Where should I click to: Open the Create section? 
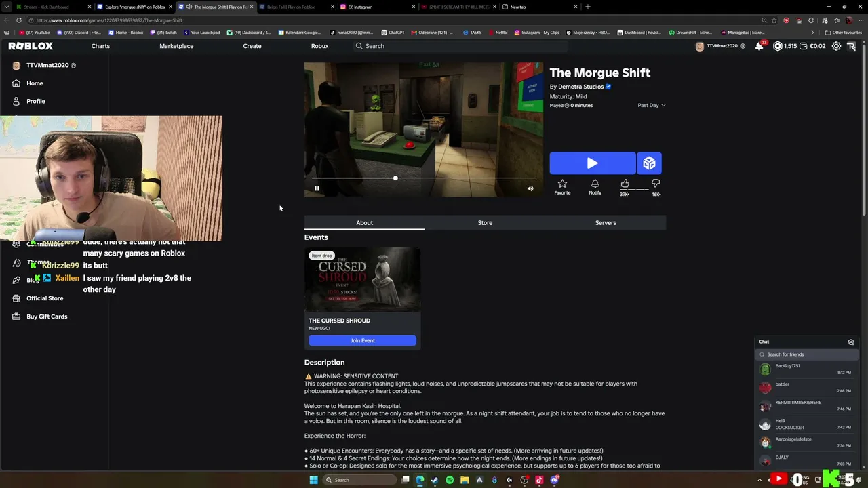pyautogui.click(x=252, y=46)
